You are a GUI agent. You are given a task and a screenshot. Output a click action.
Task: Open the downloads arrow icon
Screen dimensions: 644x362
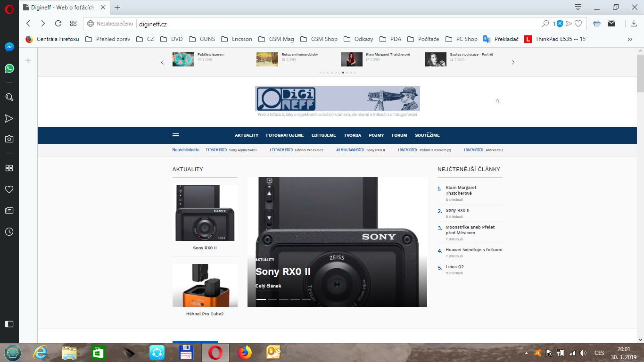point(634,23)
